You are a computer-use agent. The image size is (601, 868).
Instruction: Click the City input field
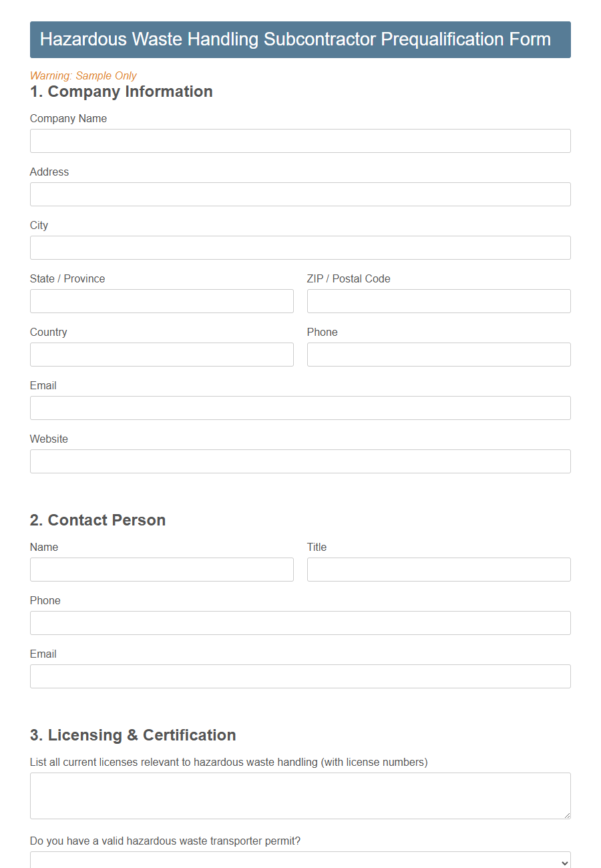point(300,248)
